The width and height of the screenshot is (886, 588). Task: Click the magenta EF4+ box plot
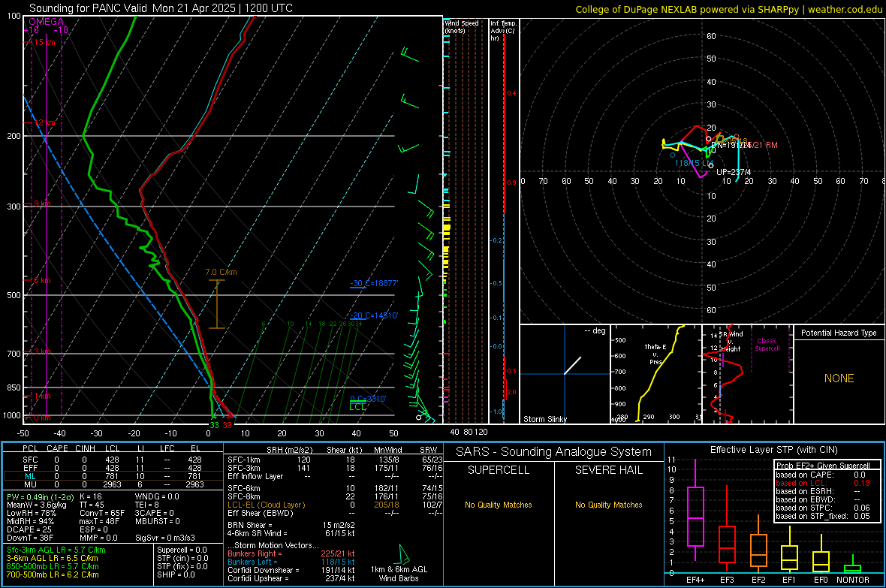(695, 510)
